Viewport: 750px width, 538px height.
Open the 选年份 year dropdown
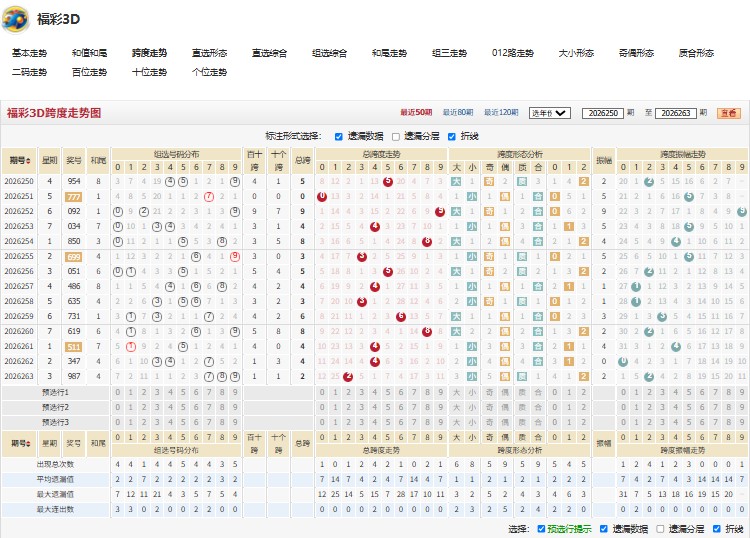tap(550, 113)
